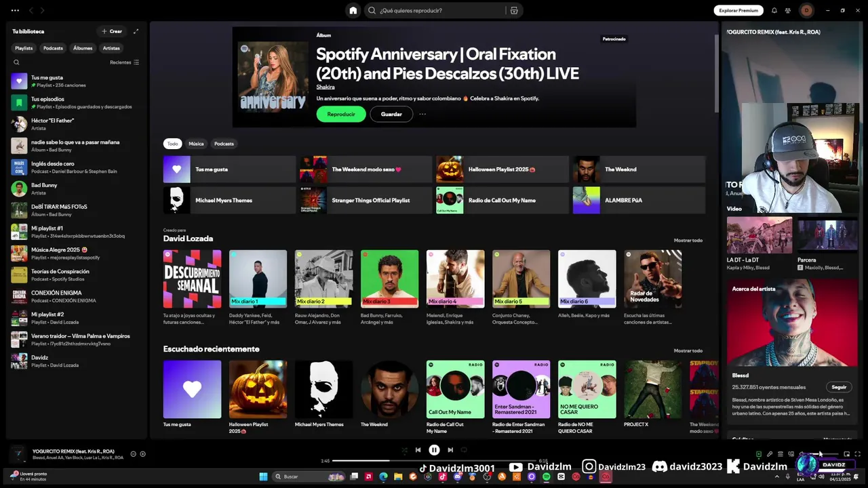Open the play queue icon
868x488 pixels.
(x=781, y=454)
